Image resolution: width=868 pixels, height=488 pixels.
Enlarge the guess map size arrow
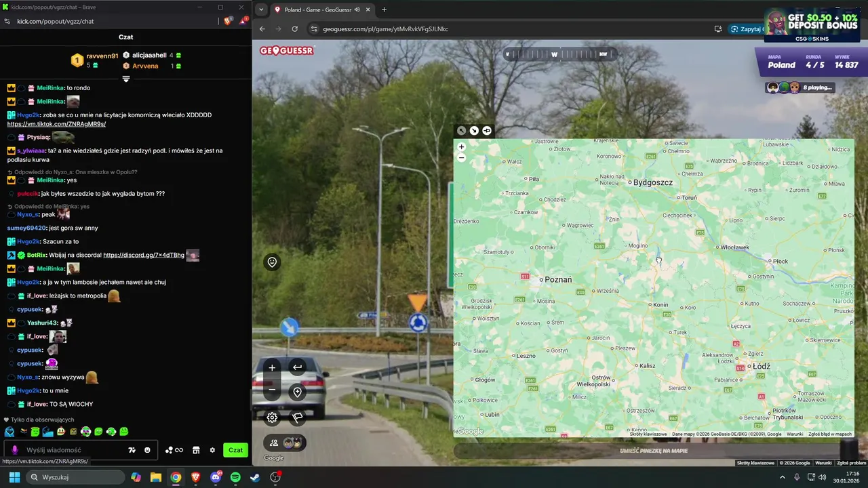point(461,130)
